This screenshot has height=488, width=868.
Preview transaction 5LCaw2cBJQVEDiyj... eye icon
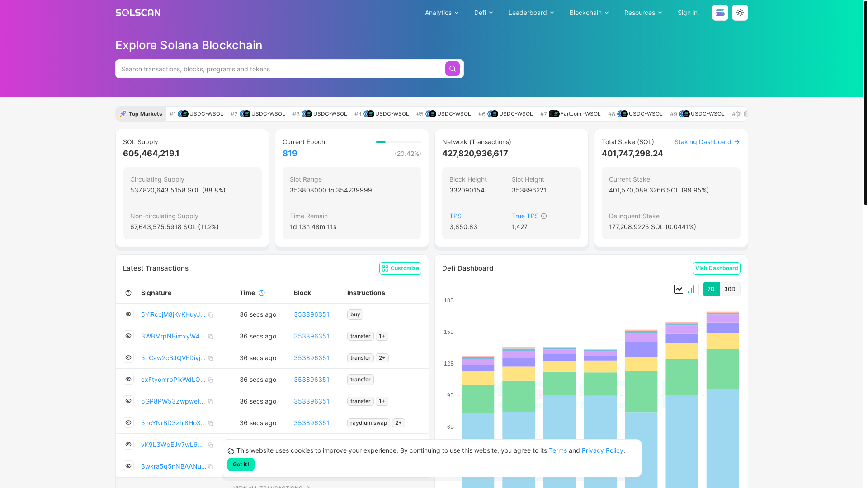pyautogui.click(x=128, y=357)
